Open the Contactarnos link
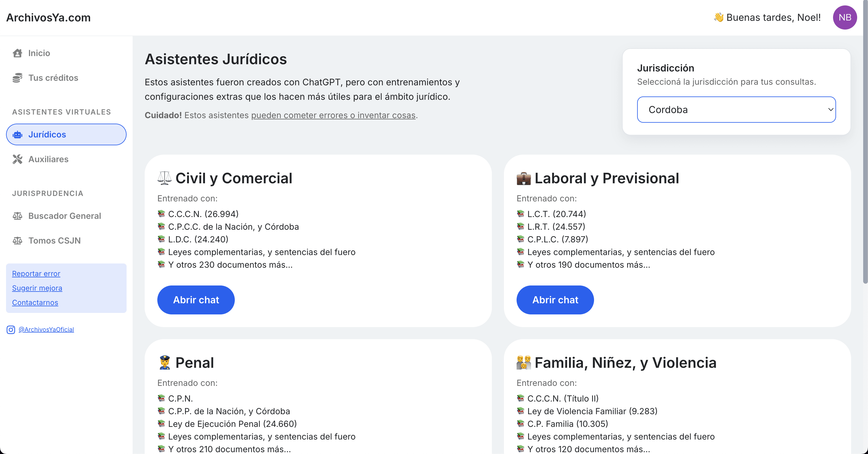 pyautogui.click(x=35, y=302)
